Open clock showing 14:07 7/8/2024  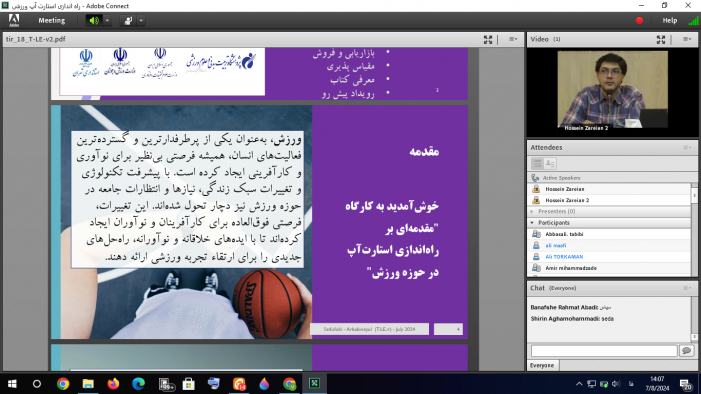[657, 384]
